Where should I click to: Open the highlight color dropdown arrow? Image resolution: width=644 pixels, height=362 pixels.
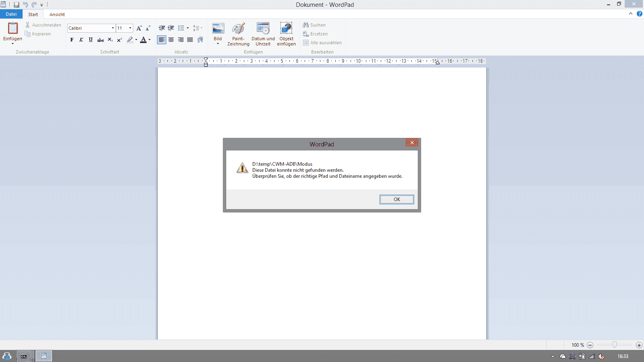pos(136,40)
